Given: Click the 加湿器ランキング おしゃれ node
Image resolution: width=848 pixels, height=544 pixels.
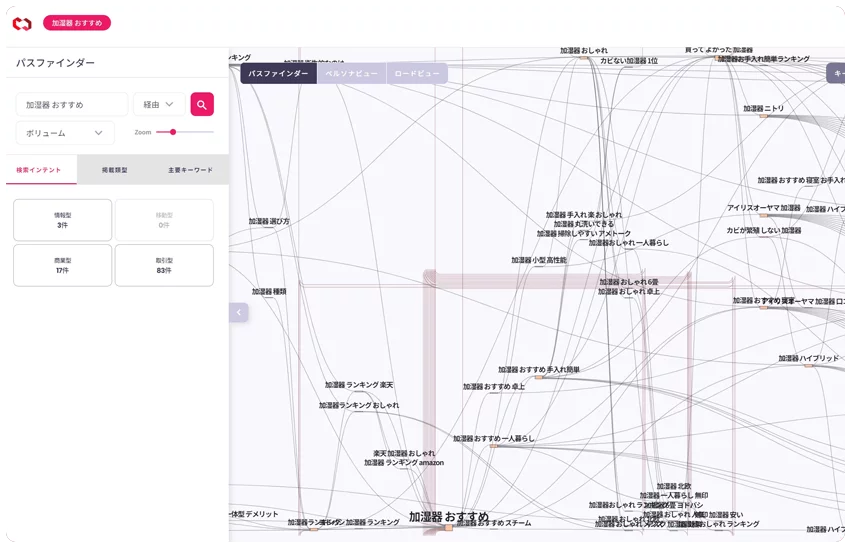Looking at the screenshot, I should pos(359,405).
